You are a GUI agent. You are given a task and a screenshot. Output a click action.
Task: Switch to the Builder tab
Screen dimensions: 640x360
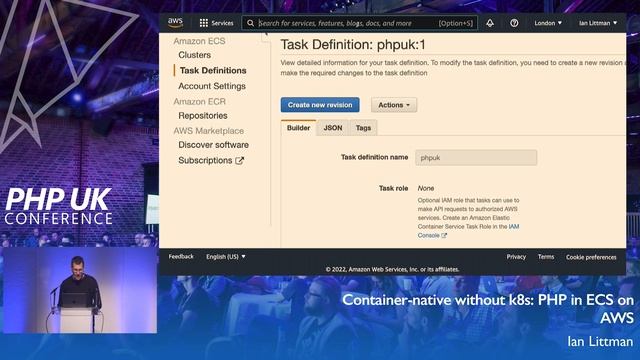click(x=298, y=128)
